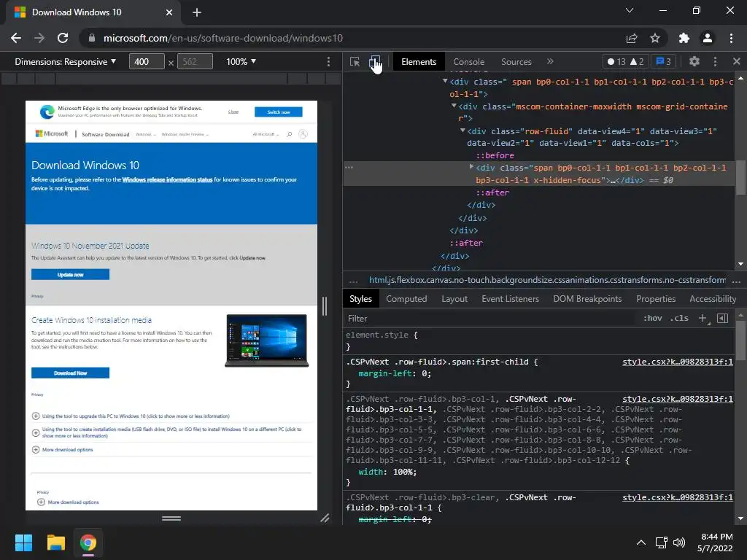Click the Styles filter input
Image resolution: width=747 pixels, height=560 pixels.
tap(491, 318)
